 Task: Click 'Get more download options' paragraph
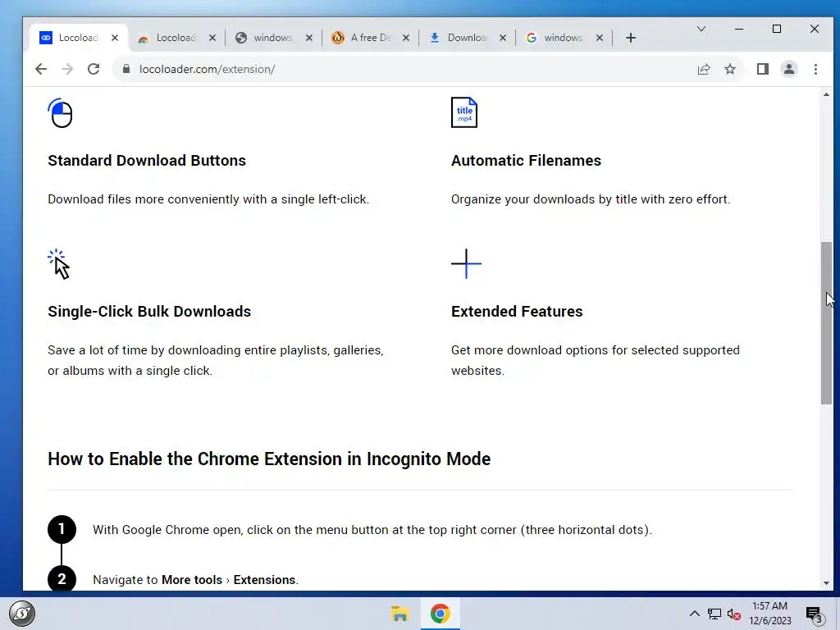click(596, 361)
